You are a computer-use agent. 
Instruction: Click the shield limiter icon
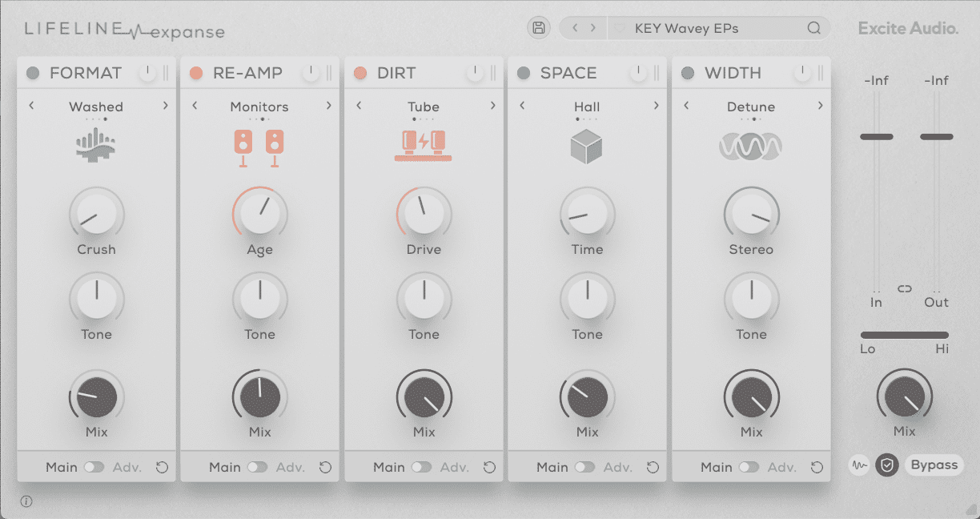click(x=886, y=465)
